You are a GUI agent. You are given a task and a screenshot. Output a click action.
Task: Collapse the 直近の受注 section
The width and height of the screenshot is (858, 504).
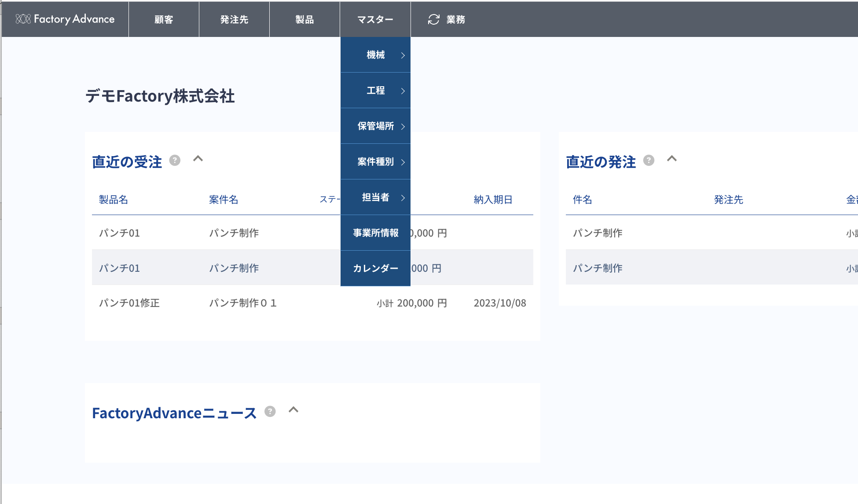[198, 159]
